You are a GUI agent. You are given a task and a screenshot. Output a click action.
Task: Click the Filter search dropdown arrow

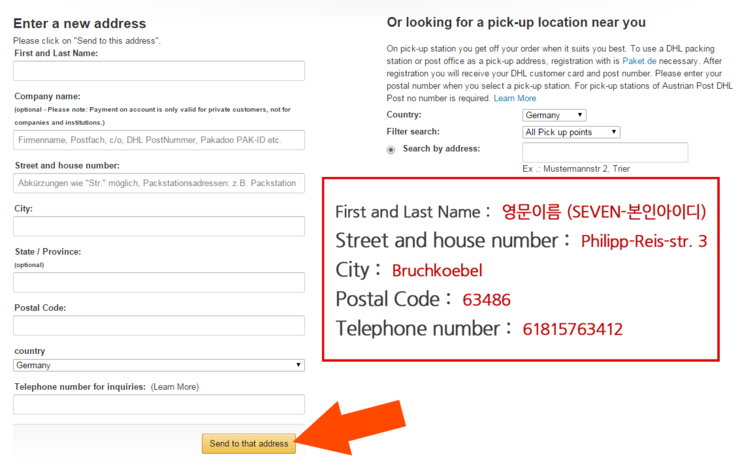(614, 132)
